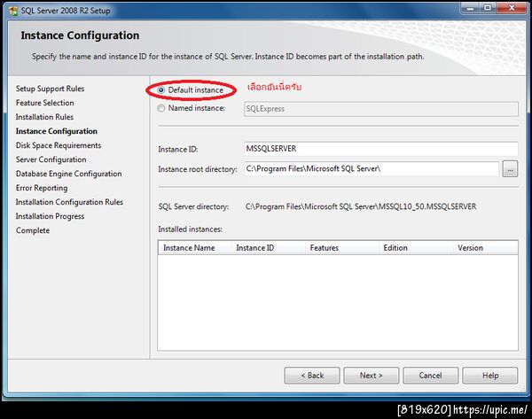Maximize the SQL Server 2008 R2 Setup window
532x419 pixels.
[x=488, y=8]
